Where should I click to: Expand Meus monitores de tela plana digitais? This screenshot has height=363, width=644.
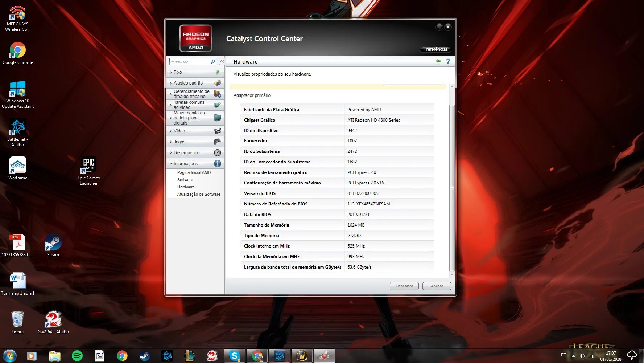(195, 118)
